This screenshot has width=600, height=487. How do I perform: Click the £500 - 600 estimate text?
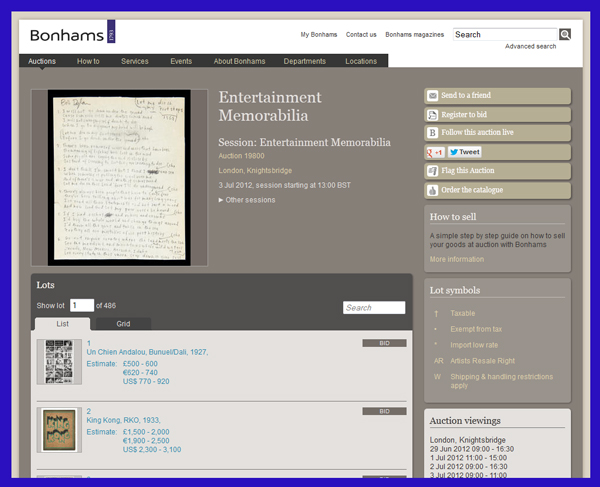tap(140, 364)
